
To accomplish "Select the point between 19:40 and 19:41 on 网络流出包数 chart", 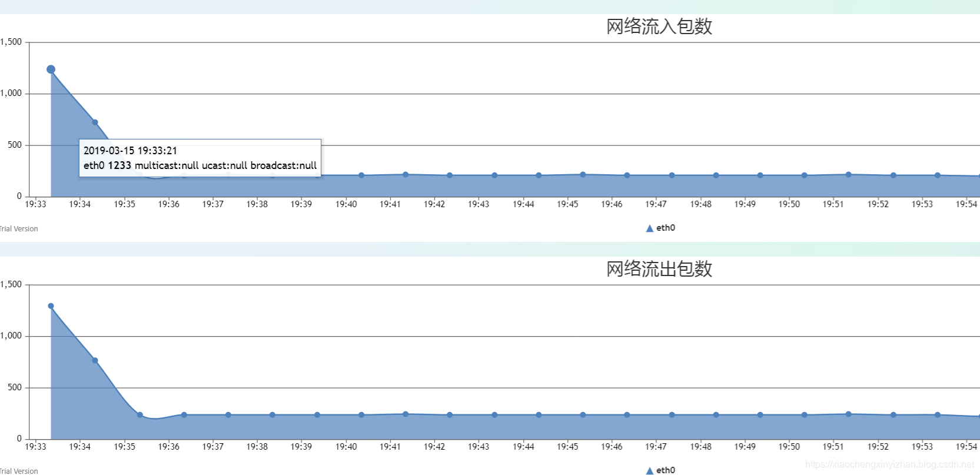I will click(361, 415).
